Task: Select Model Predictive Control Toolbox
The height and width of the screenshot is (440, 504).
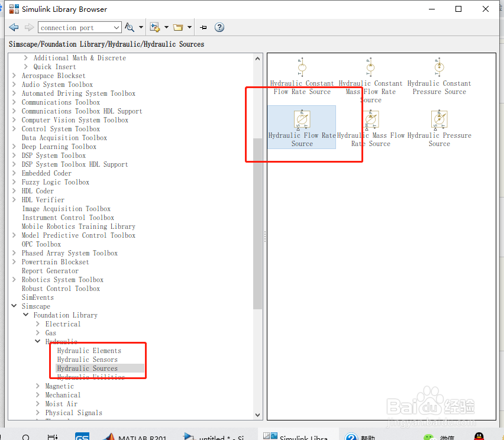Action: pyautogui.click(x=79, y=235)
